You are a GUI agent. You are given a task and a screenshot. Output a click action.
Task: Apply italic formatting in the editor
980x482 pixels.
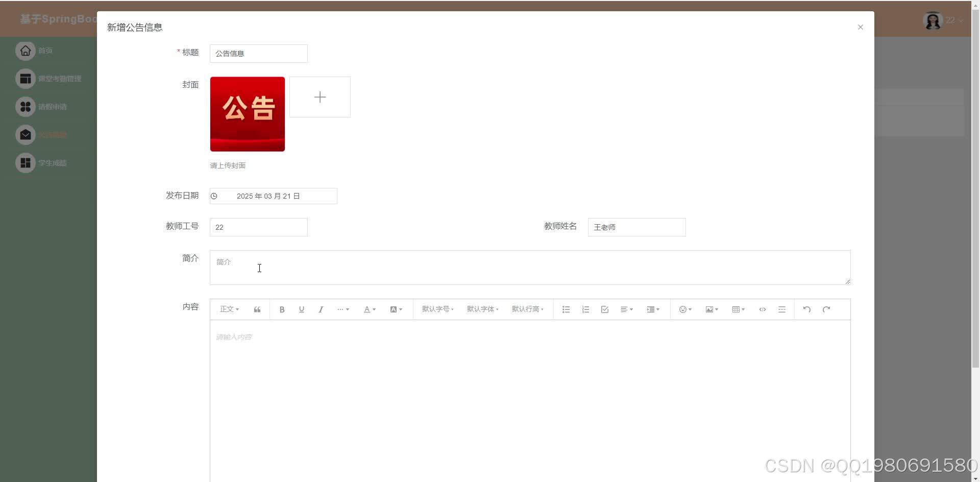pos(321,309)
